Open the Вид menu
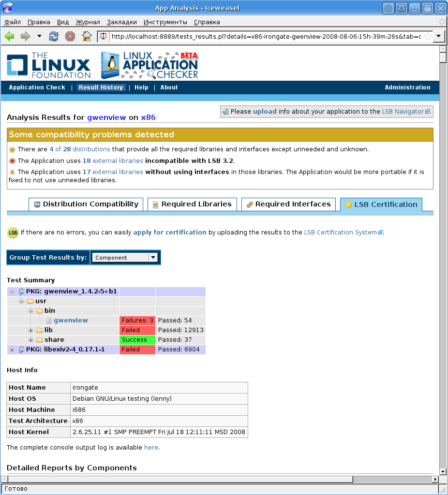448x495 pixels. [x=63, y=22]
